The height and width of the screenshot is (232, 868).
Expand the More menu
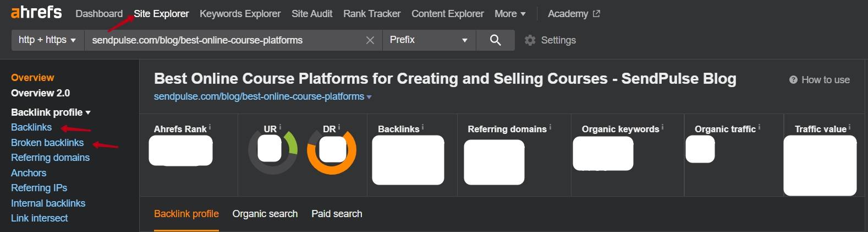coord(510,14)
